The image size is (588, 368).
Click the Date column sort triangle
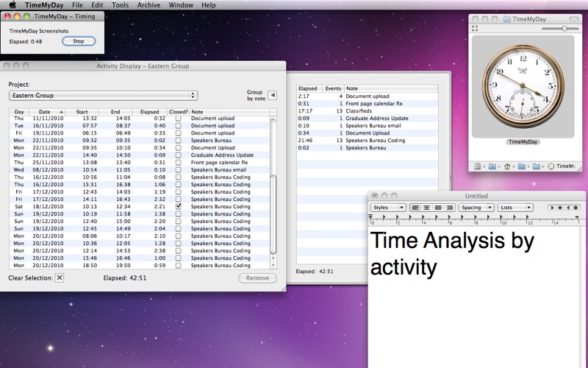click(61, 112)
